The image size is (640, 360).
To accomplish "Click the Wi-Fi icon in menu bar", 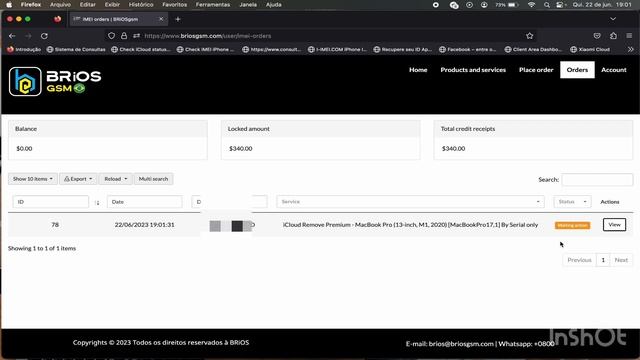I will coord(531,5).
